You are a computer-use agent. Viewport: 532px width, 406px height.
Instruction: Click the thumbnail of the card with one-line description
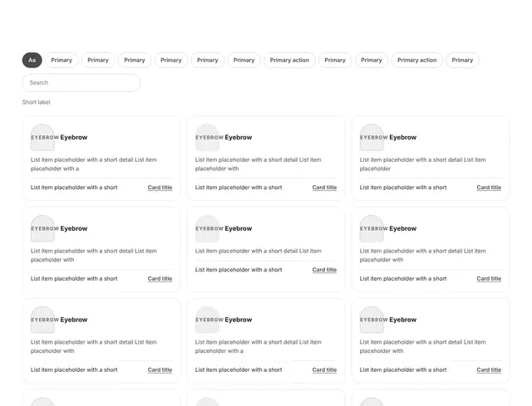click(x=207, y=228)
